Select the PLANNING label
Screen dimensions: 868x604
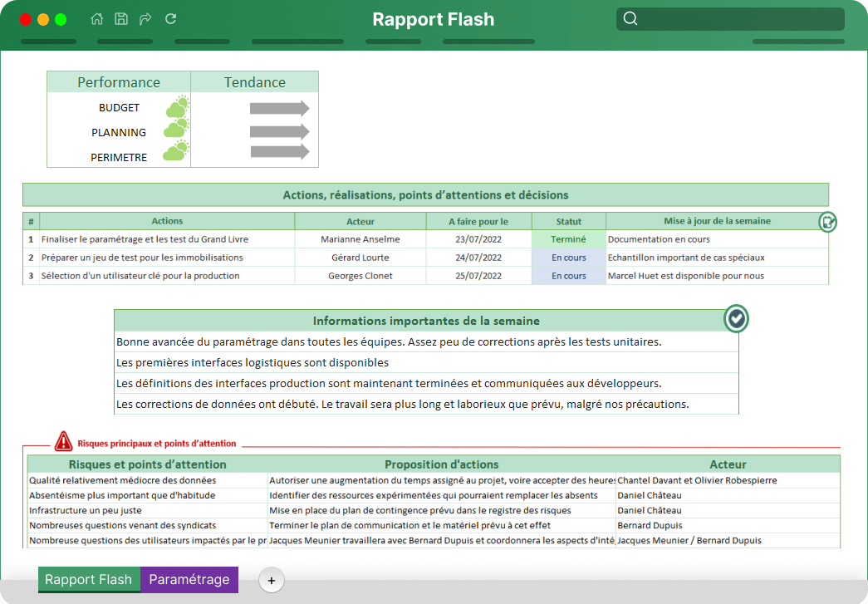119,132
